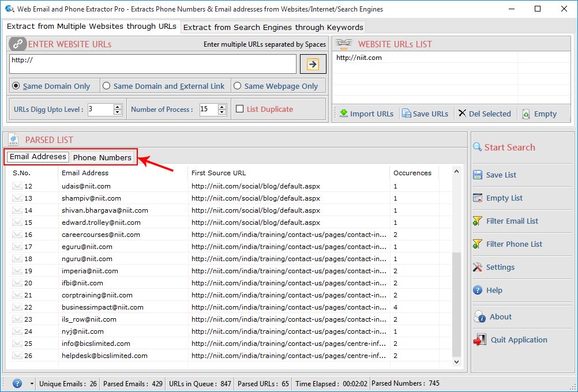Click the envelope icon on row 12
The image size is (578, 392).
point(17,186)
